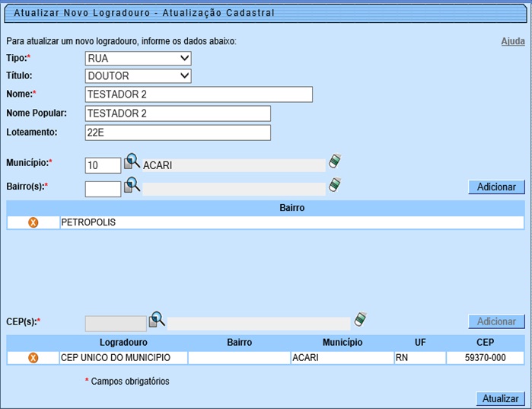
Task: Click the Município code field with 10
Action: (103, 165)
